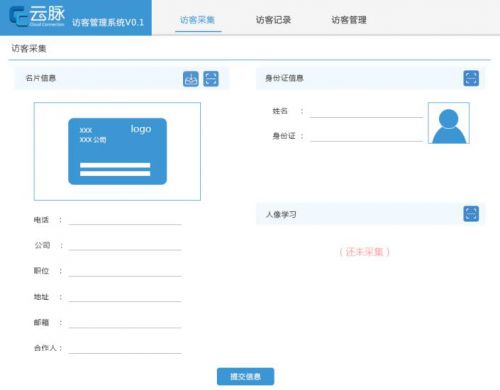The image size is (500, 390).
Task: Click the 合作人 input field
Action: (x=125, y=348)
